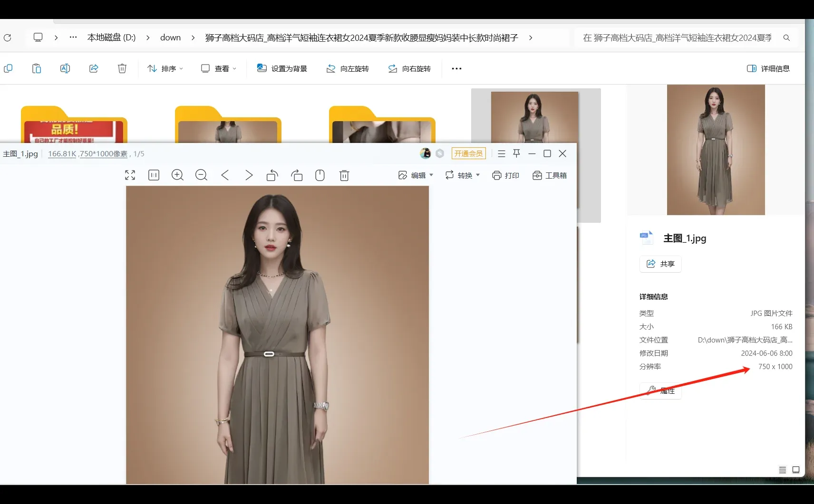Click the user avatar in image viewer
The height and width of the screenshot is (504, 814).
click(425, 153)
